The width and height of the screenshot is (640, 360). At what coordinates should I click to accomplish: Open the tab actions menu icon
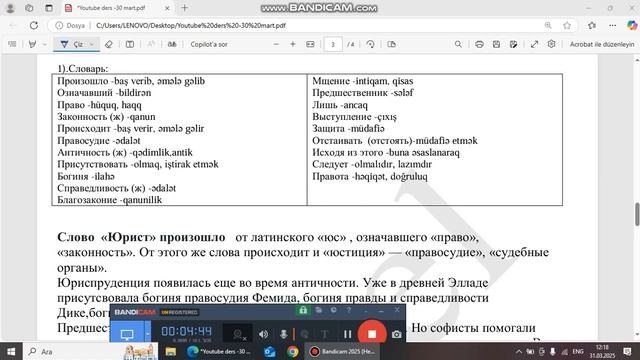[49, 8]
